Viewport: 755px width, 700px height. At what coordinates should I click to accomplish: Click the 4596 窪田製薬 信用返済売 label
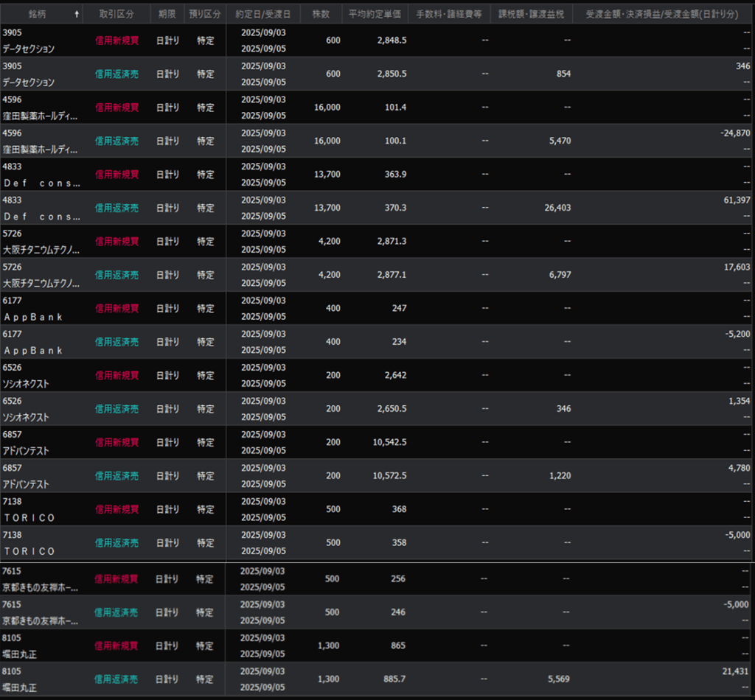[116, 141]
